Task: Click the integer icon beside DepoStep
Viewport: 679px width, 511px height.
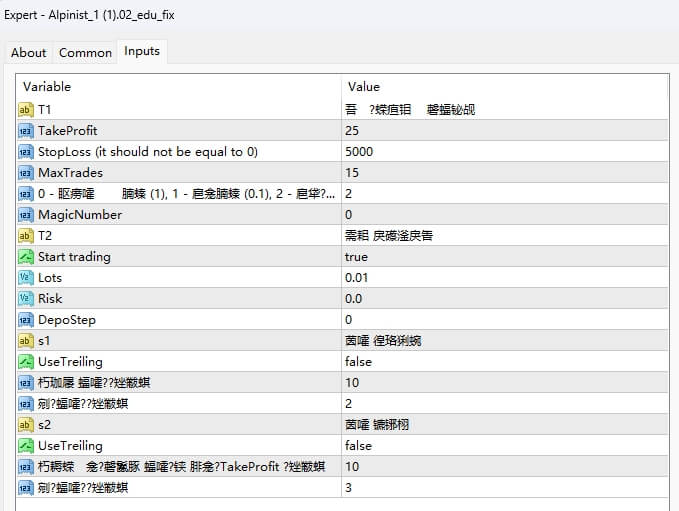Action: pyautogui.click(x=26, y=320)
